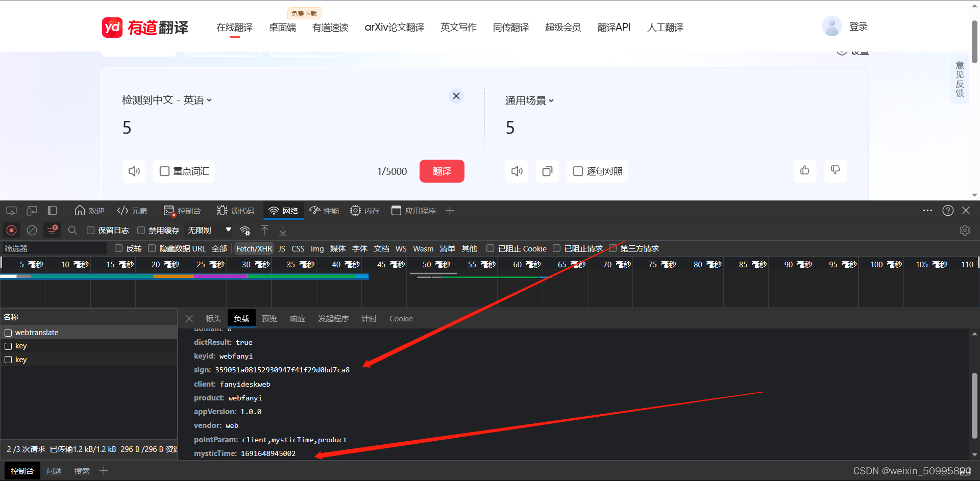
Task: Toggle device emulation icon in DevTools
Action: click(x=32, y=211)
